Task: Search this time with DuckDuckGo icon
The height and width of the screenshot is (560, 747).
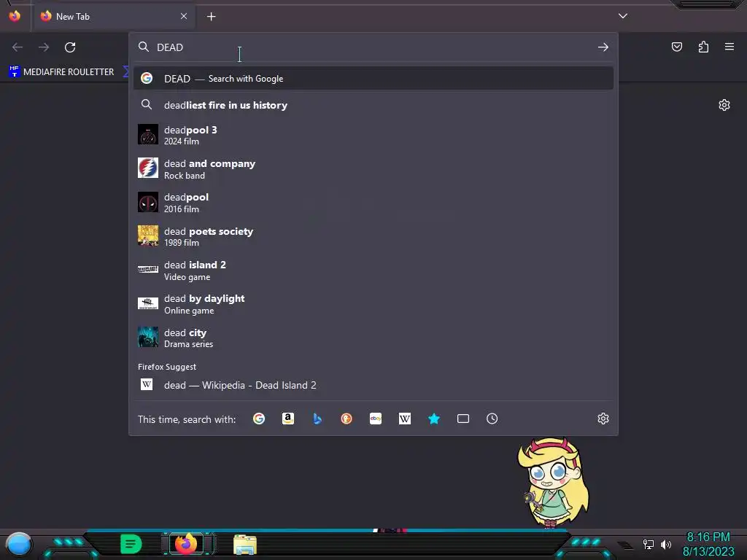Action: click(x=347, y=419)
